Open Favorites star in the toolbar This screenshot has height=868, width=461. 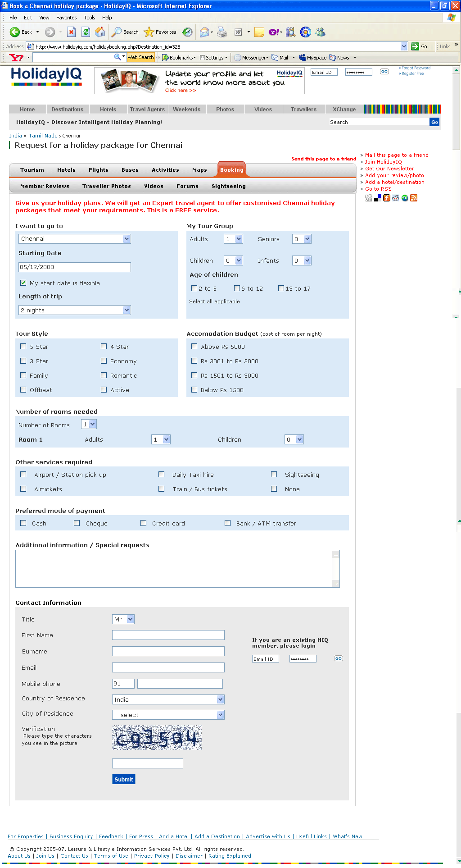click(160, 32)
